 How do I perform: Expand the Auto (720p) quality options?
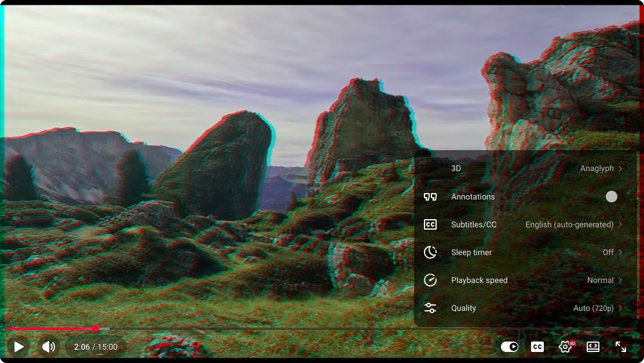pos(598,308)
